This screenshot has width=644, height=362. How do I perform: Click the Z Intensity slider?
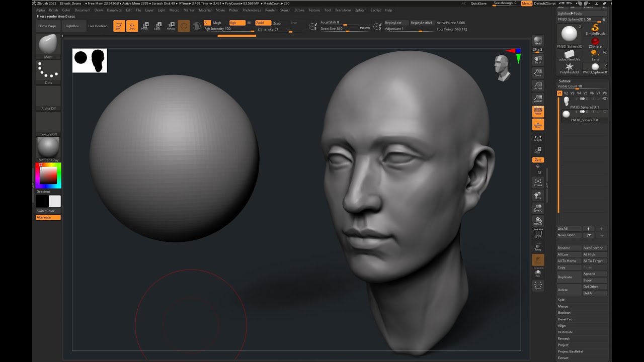click(281, 29)
